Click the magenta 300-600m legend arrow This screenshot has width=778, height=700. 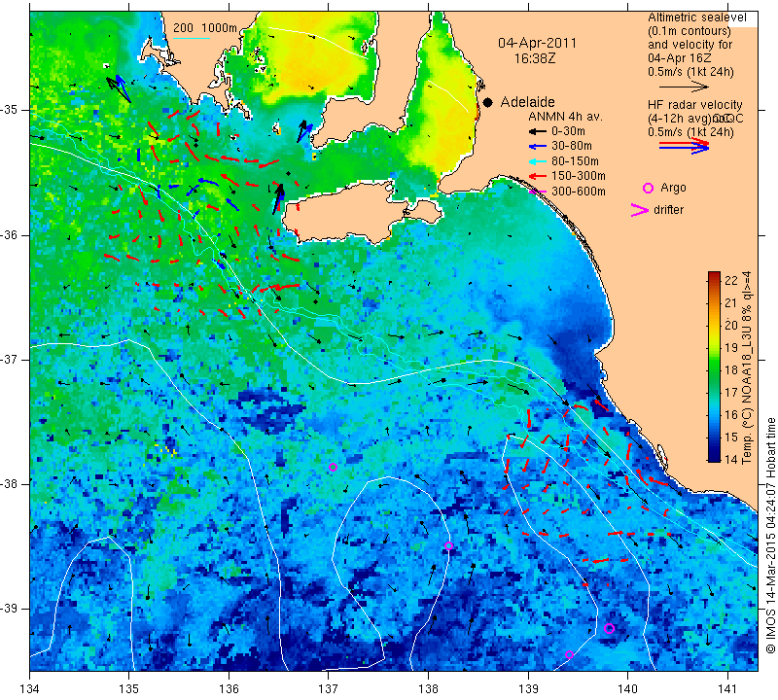click(537, 192)
